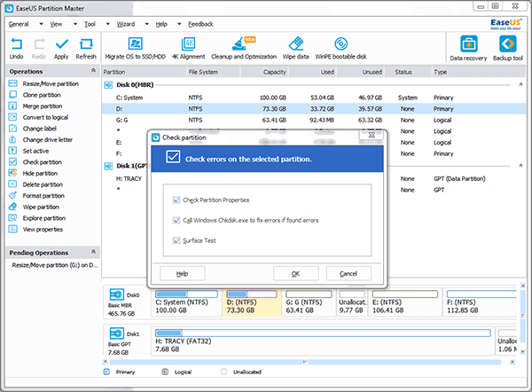Click the Redo toolbar icon
Screen dimensions: 532x392
pos(39,49)
